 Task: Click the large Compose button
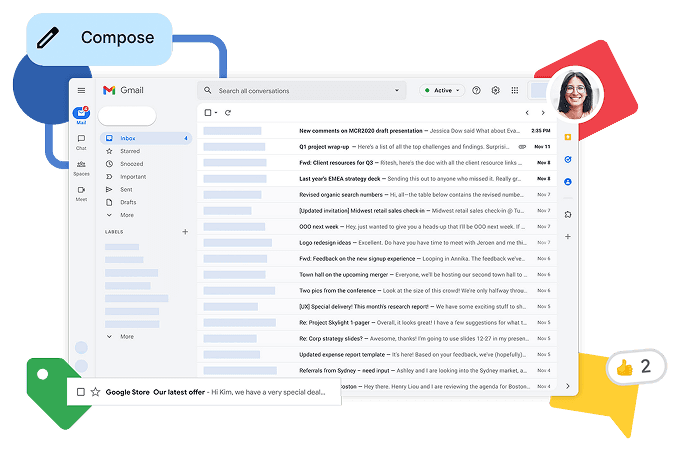pos(99,39)
